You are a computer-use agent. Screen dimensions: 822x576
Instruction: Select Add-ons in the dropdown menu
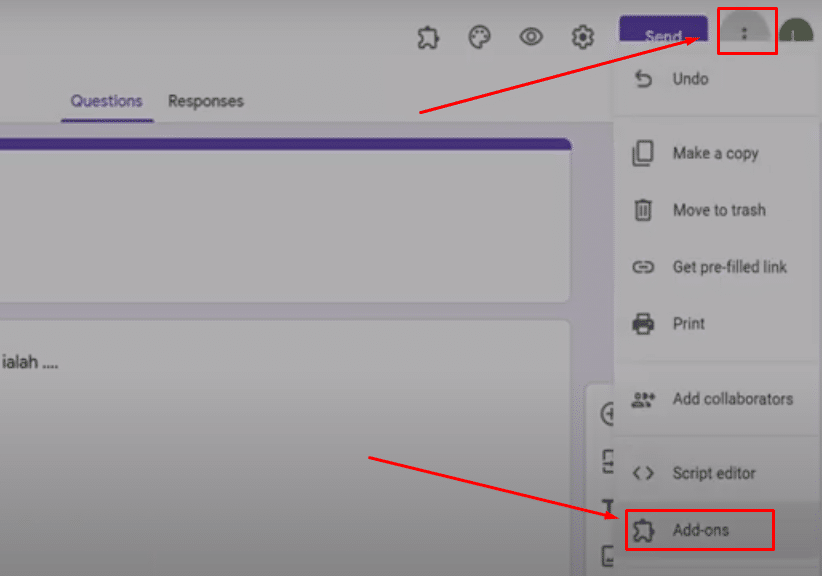[716, 530]
